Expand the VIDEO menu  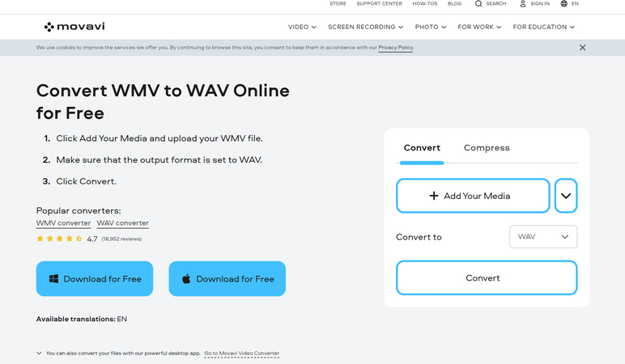(x=302, y=27)
